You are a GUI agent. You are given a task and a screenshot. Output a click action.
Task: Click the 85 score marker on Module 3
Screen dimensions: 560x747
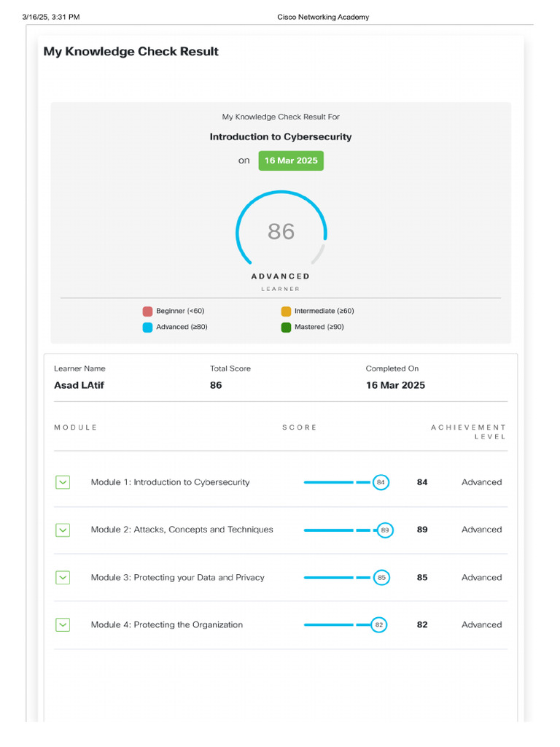click(381, 578)
